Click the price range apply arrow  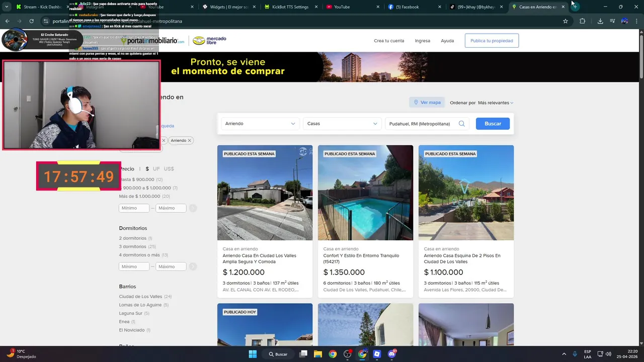tap(193, 208)
